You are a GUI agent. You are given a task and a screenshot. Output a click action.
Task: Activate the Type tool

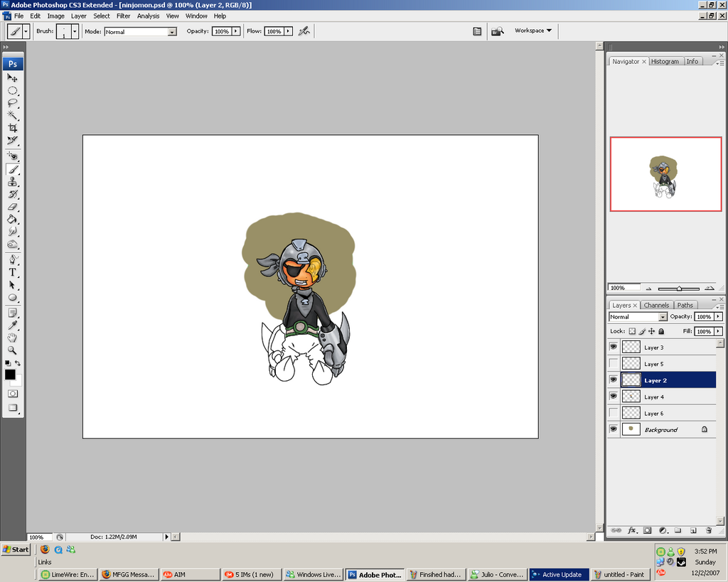click(13, 272)
